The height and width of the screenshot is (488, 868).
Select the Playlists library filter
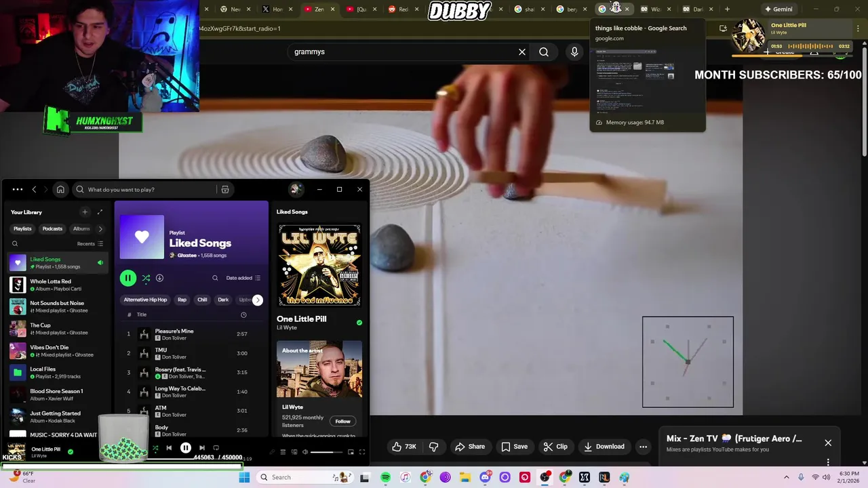coord(22,229)
